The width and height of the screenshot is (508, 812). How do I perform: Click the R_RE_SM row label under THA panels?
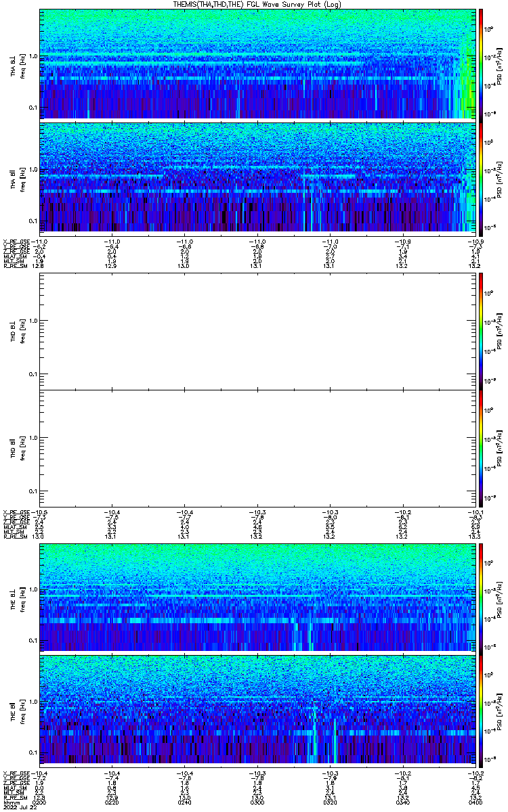15,266
